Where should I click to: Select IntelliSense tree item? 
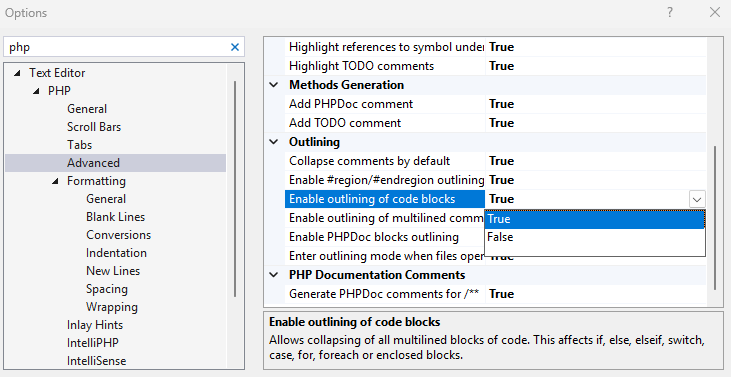pos(97,361)
